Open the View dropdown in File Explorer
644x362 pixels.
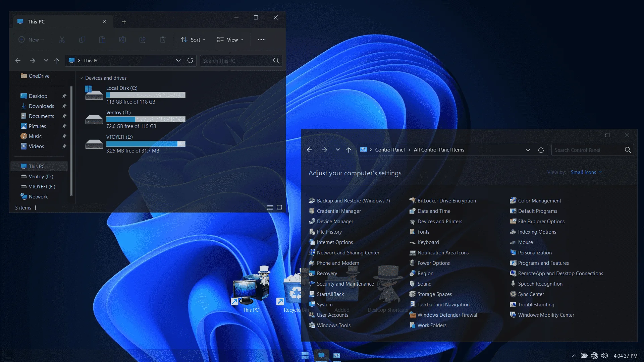[230, 40]
